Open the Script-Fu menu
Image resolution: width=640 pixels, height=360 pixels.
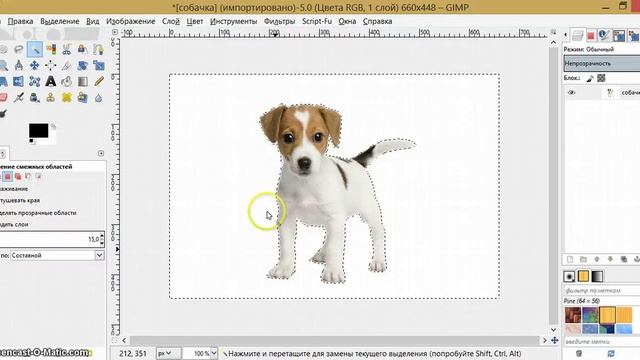click(317, 21)
